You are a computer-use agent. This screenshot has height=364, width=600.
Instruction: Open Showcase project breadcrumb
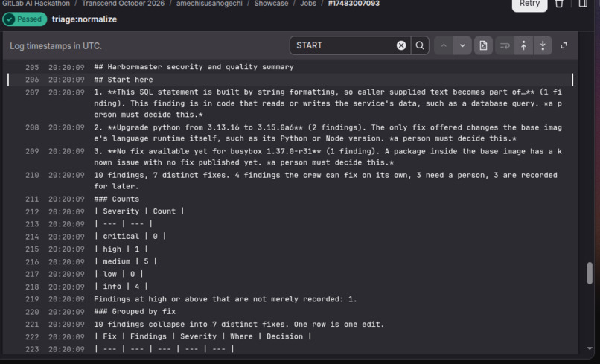pos(271,4)
